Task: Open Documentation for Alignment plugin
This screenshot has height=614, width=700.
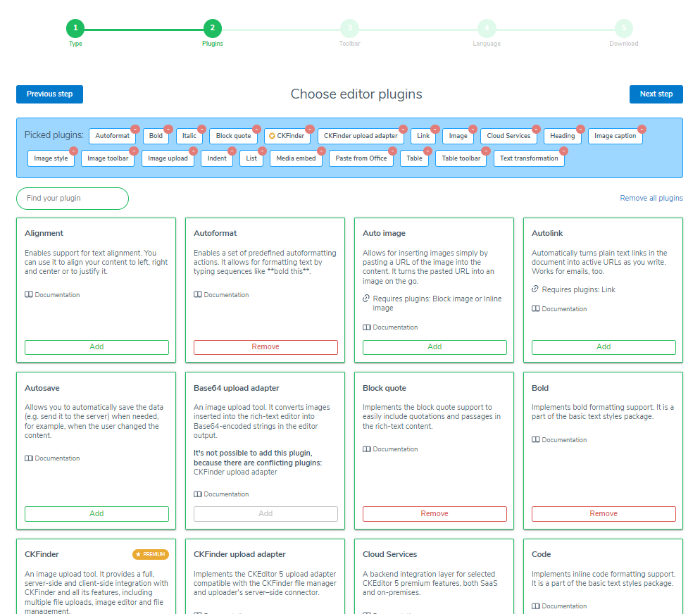Action: (x=52, y=295)
